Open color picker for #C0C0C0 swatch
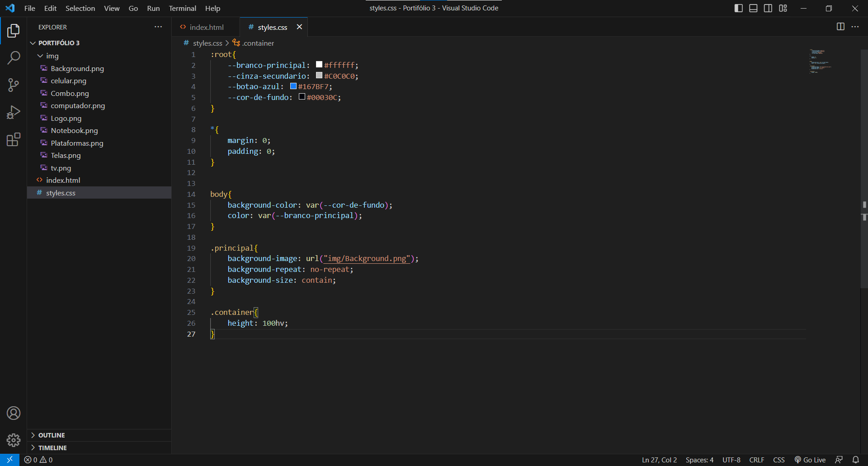Screen dimensions: 868x466 (319, 76)
